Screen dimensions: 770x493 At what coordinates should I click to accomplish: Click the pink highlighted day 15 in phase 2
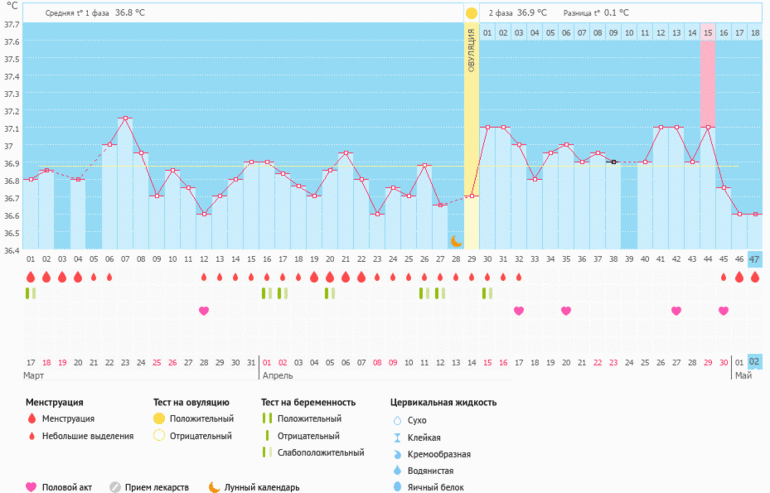707,33
